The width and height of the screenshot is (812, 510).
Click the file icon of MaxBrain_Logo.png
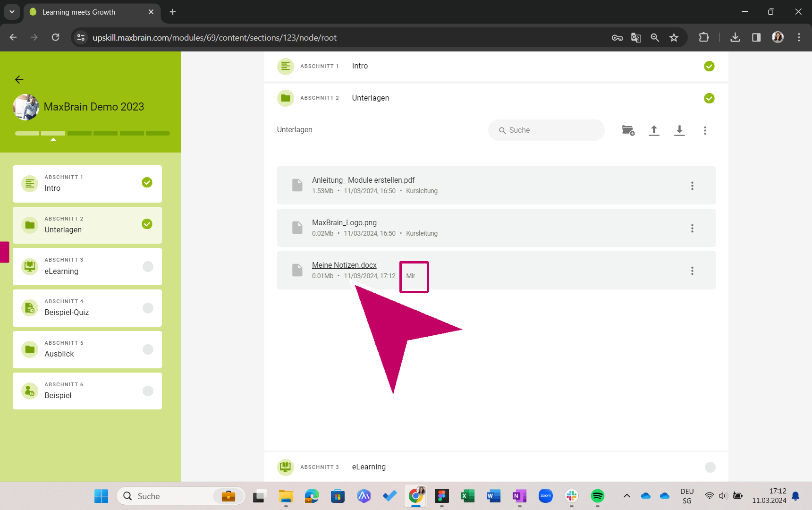[297, 228]
